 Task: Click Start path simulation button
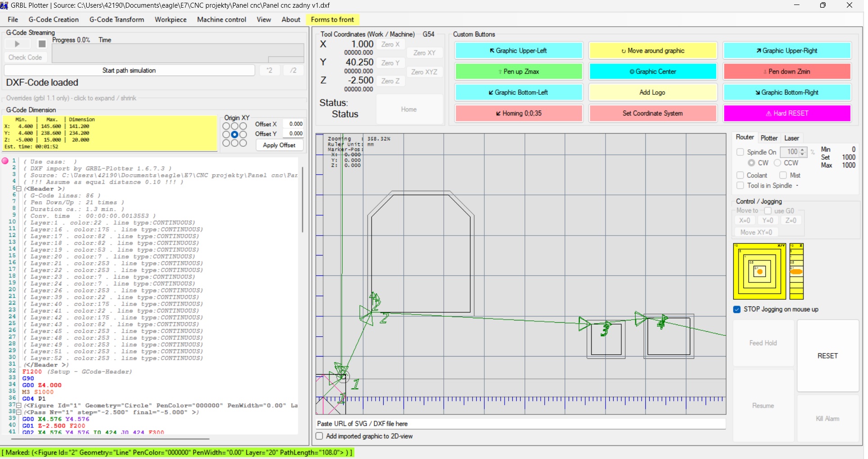pos(129,70)
